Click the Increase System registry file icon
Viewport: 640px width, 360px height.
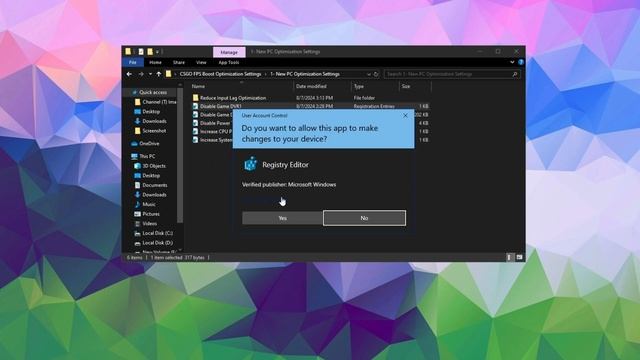coord(196,140)
